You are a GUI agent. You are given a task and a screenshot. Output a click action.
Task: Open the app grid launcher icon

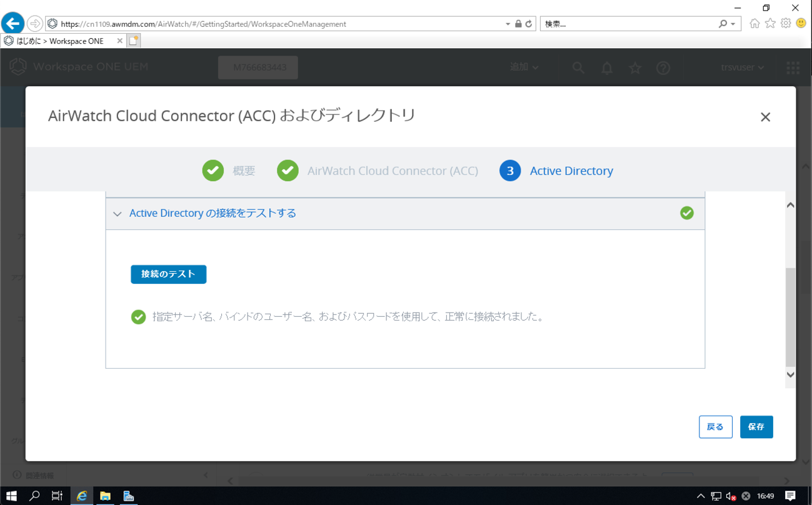[793, 67]
